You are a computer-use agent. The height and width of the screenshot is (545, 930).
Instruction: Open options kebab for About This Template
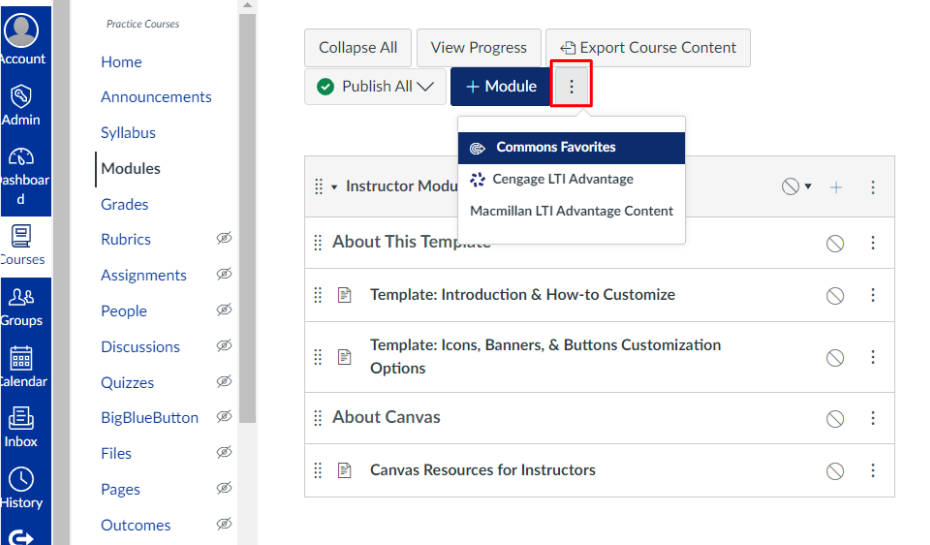tap(872, 243)
